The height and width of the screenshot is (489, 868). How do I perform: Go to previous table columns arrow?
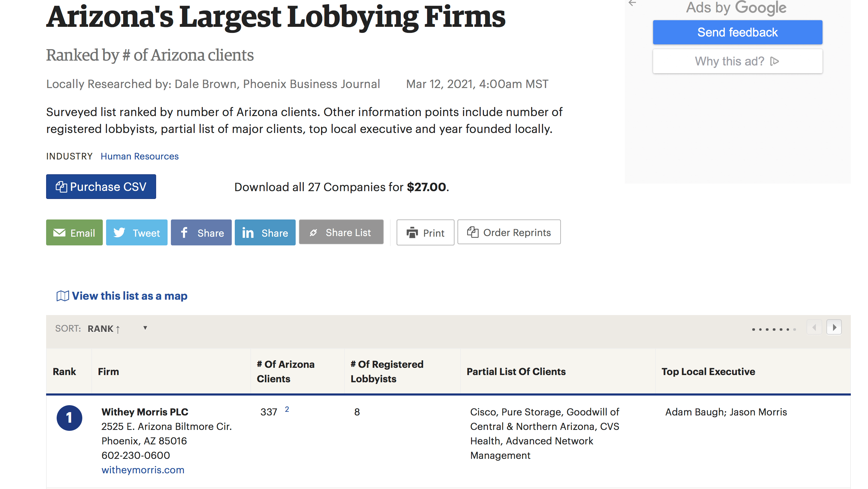pyautogui.click(x=814, y=327)
